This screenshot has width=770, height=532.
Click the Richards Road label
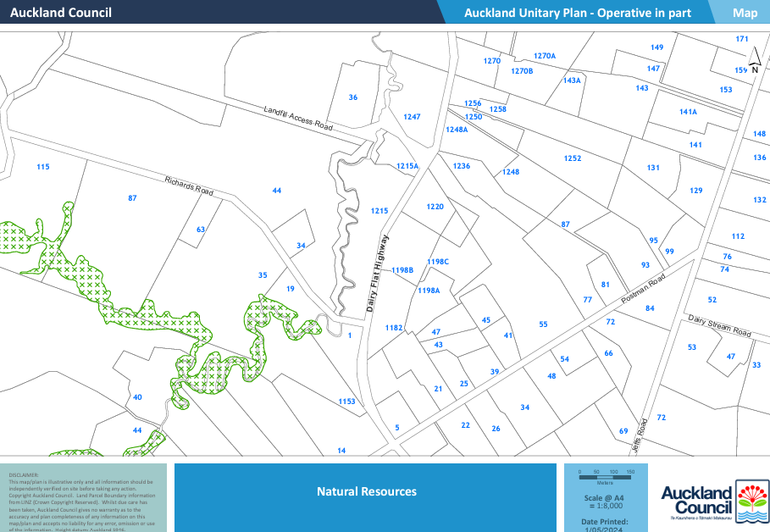tap(189, 186)
